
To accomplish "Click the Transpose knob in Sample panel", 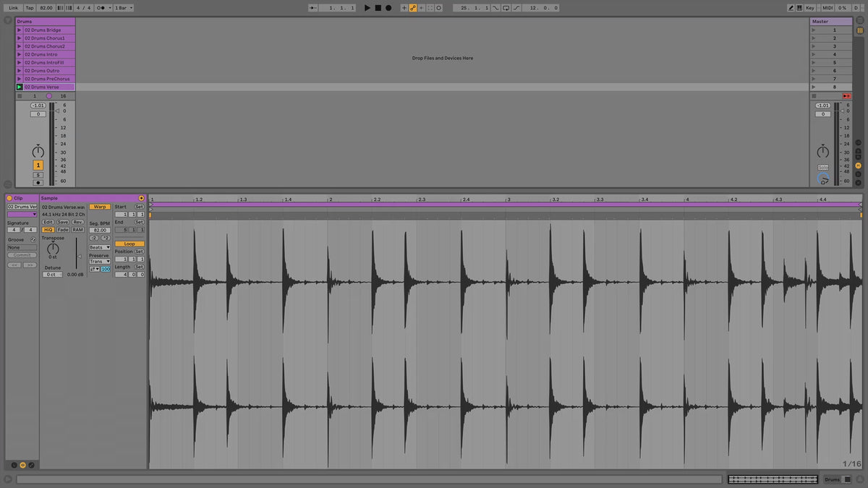I will point(53,248).
